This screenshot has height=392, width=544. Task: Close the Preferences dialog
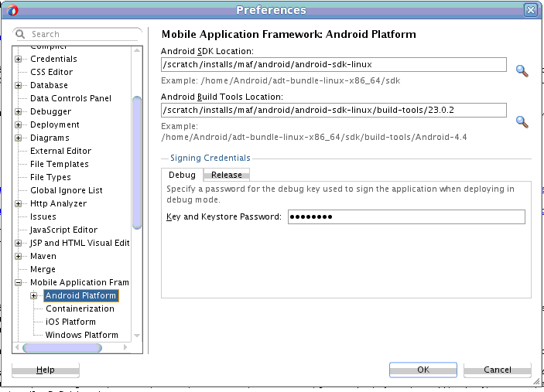[x=531, y=10]
